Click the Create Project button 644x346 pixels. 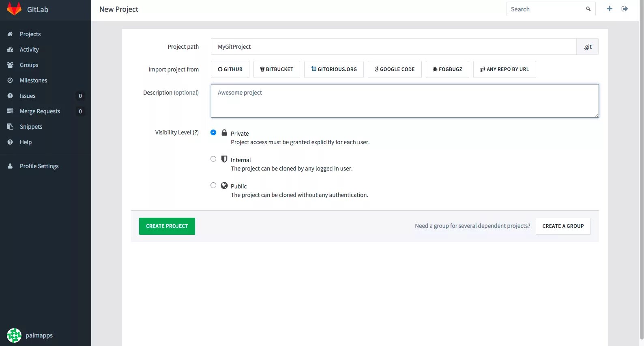[x=167, y=226]
